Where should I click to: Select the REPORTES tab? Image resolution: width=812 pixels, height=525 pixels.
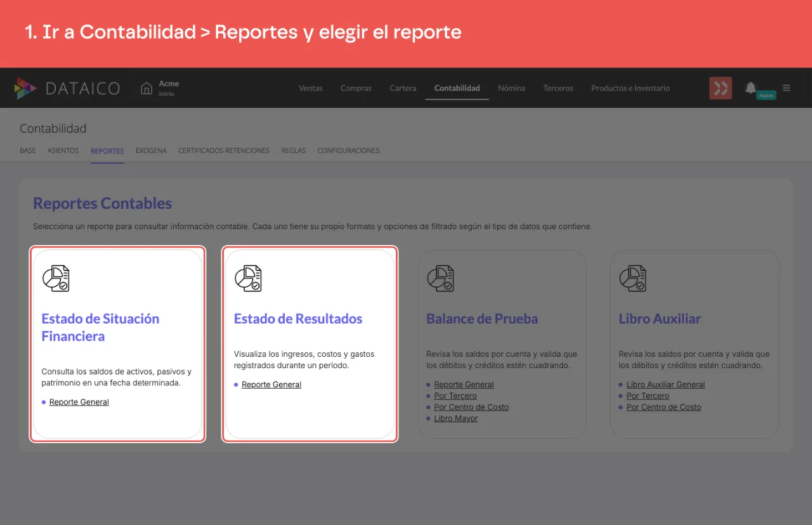[107, 151]
